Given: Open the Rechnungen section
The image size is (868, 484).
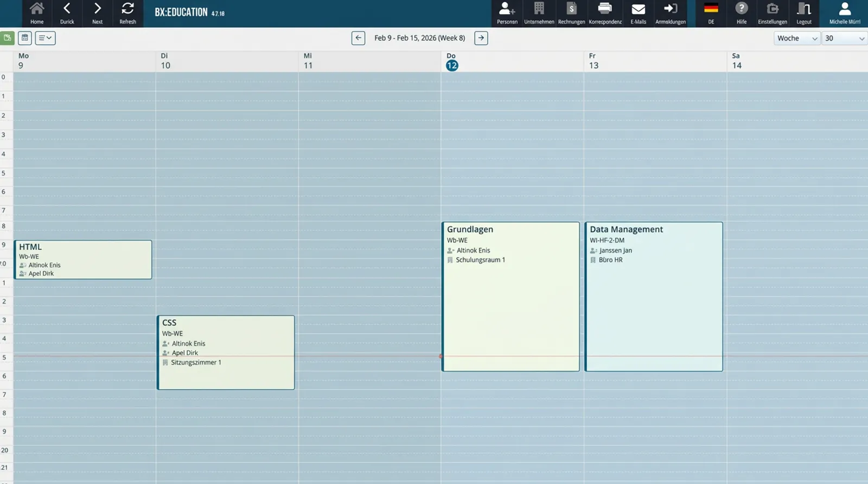Looking at the screenshot, I should pyautogui.click(x=572, y=13).
